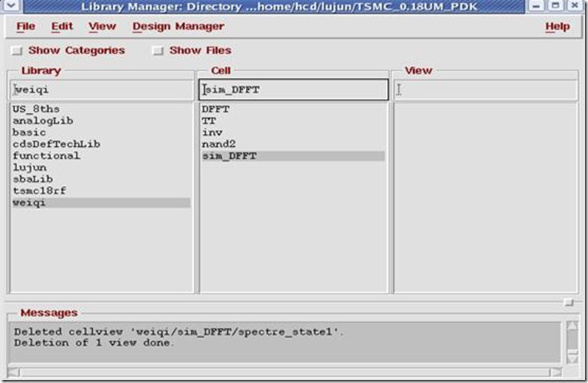Select the cdsDefTechLib library

[56, 144]
